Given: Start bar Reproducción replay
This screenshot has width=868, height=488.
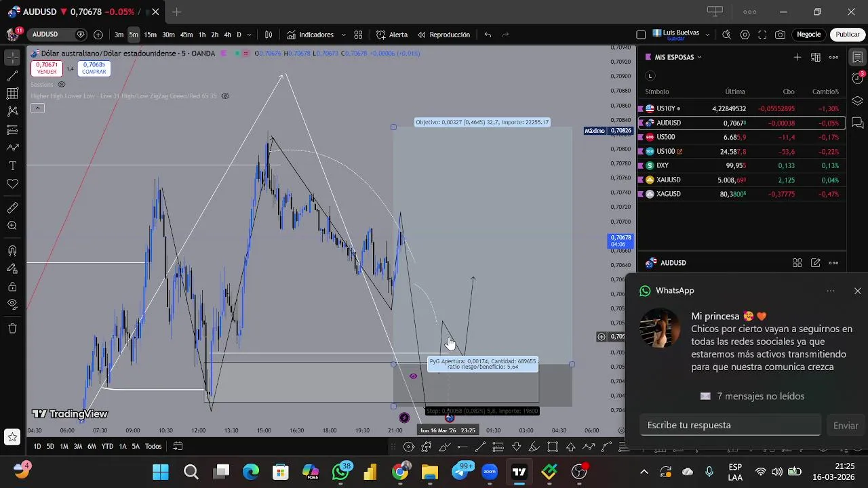Looking at the screenshot, I should tap(443, 35).
